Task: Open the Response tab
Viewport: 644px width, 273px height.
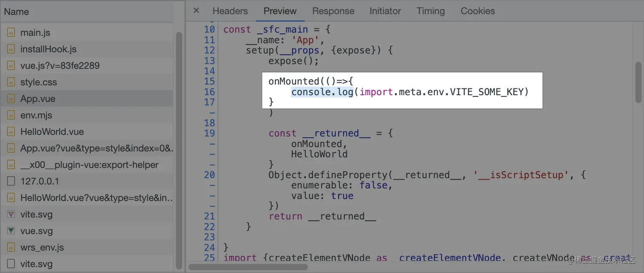Action: pyautogui.click(x=333, y=11)
